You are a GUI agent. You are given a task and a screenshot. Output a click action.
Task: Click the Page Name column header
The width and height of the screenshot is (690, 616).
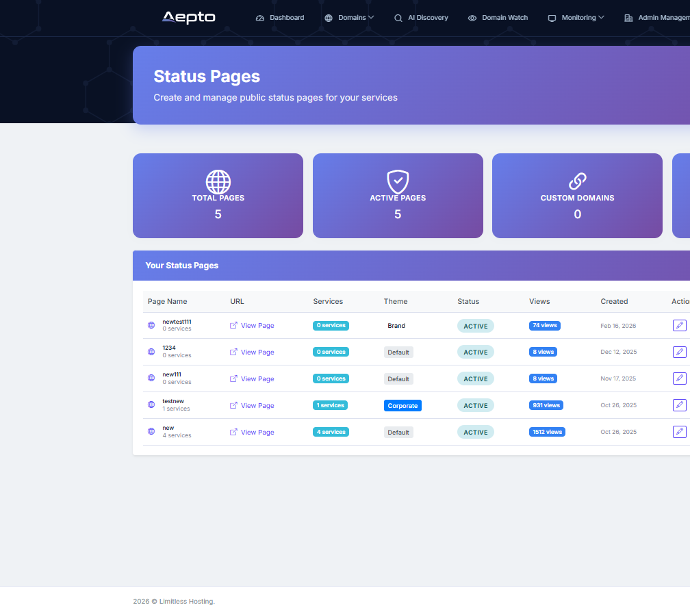coord(167,301)
